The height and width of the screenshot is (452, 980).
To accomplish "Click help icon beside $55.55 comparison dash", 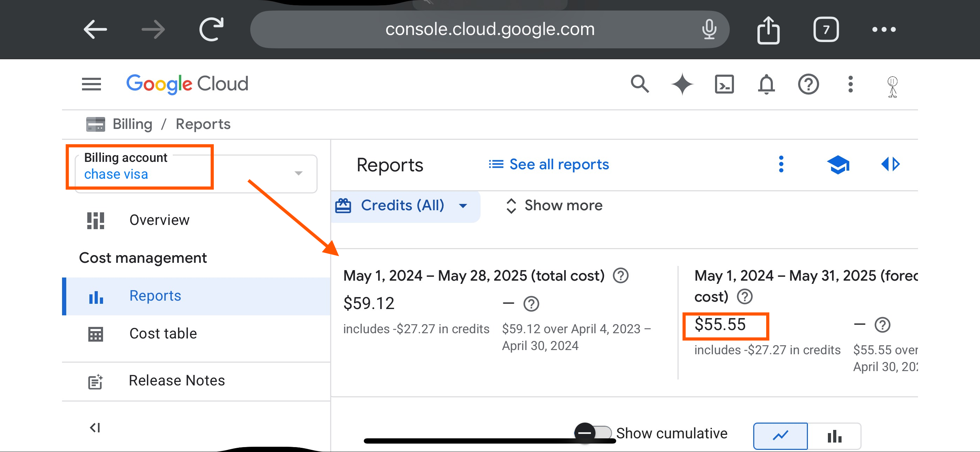I will [x=882, y=324].
